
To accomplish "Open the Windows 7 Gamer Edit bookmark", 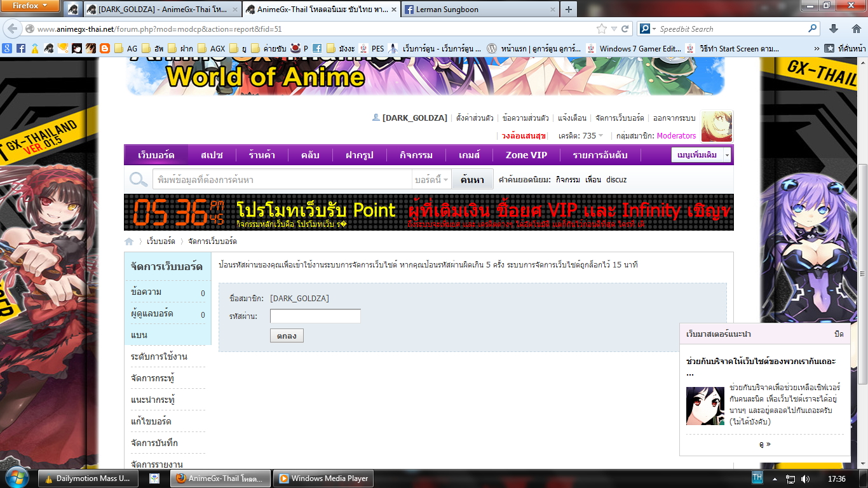I will click(634, 48).
